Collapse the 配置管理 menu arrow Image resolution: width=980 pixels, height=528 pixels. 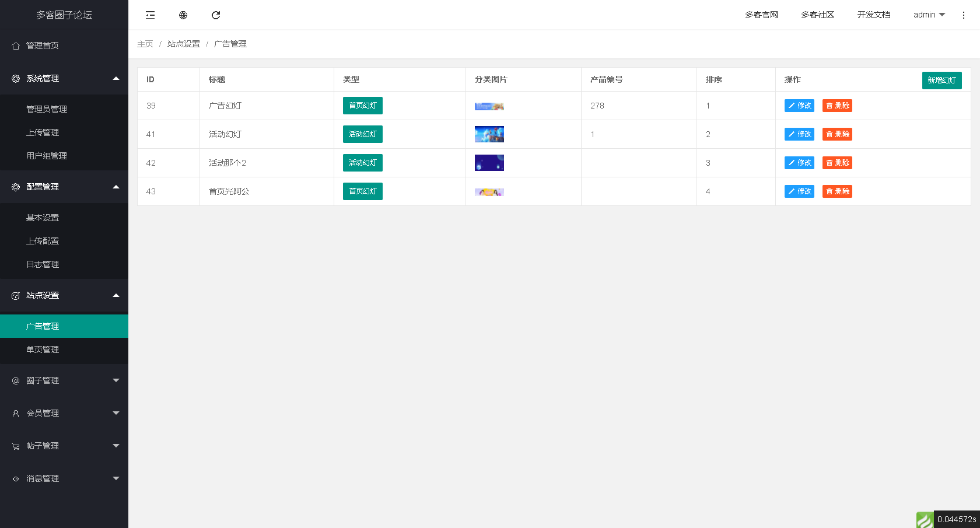pos(116,187)
